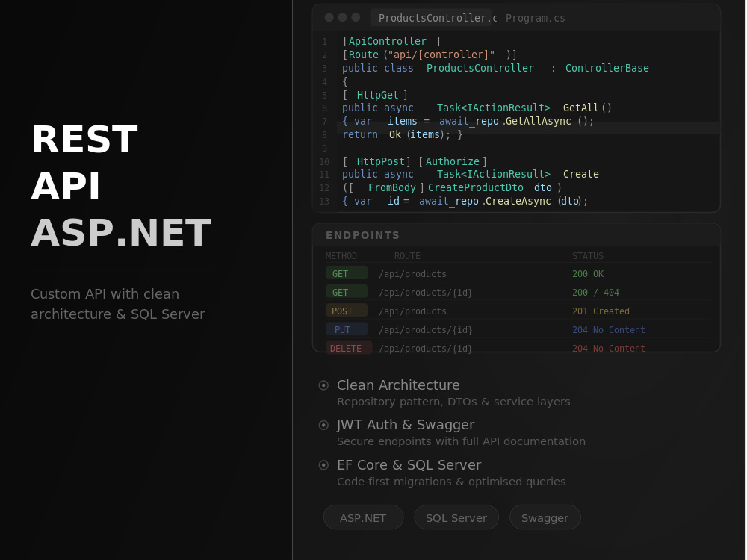Click CreateProductDto type on line 12
Viewport: 747px width, 560px height.
475,187
